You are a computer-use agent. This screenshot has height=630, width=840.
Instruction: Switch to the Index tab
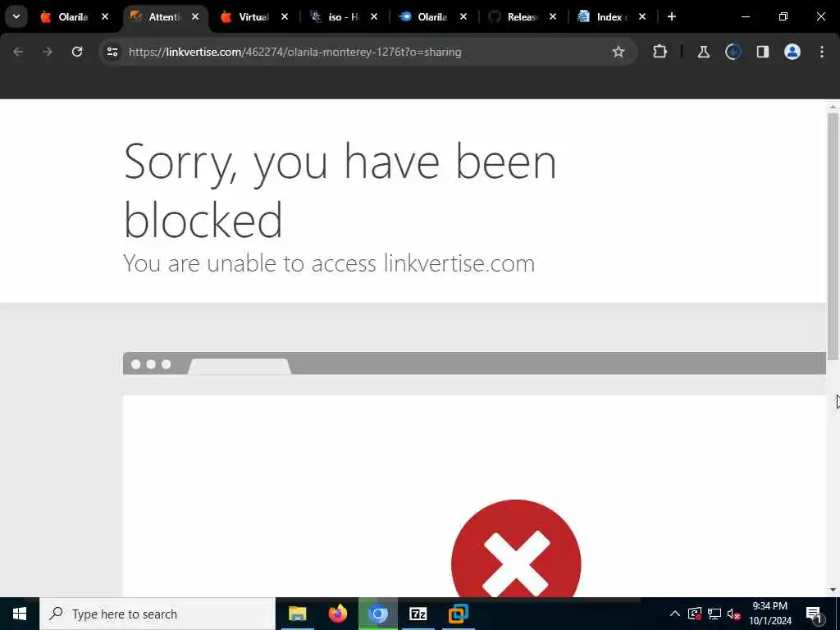click(x=604, y=16)
